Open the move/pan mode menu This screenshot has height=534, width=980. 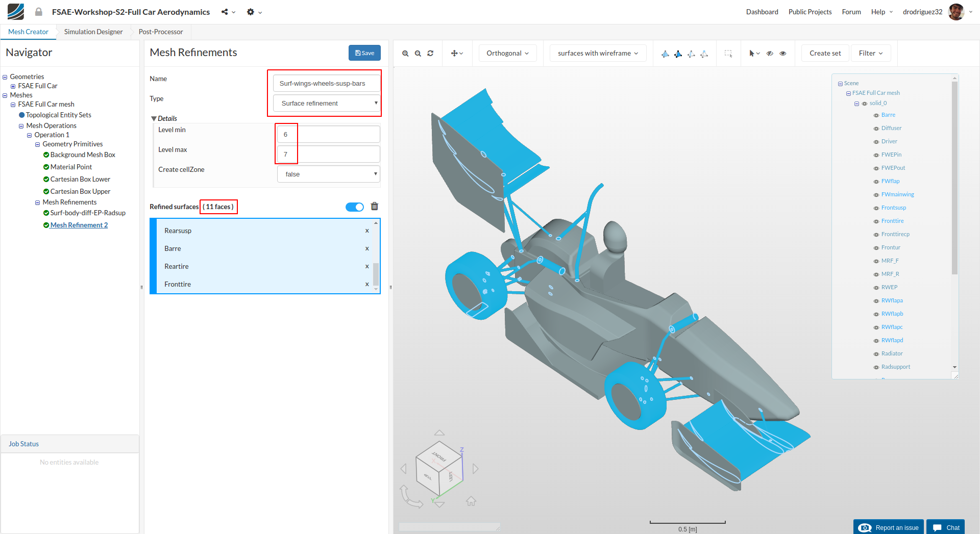pos(457,53)
